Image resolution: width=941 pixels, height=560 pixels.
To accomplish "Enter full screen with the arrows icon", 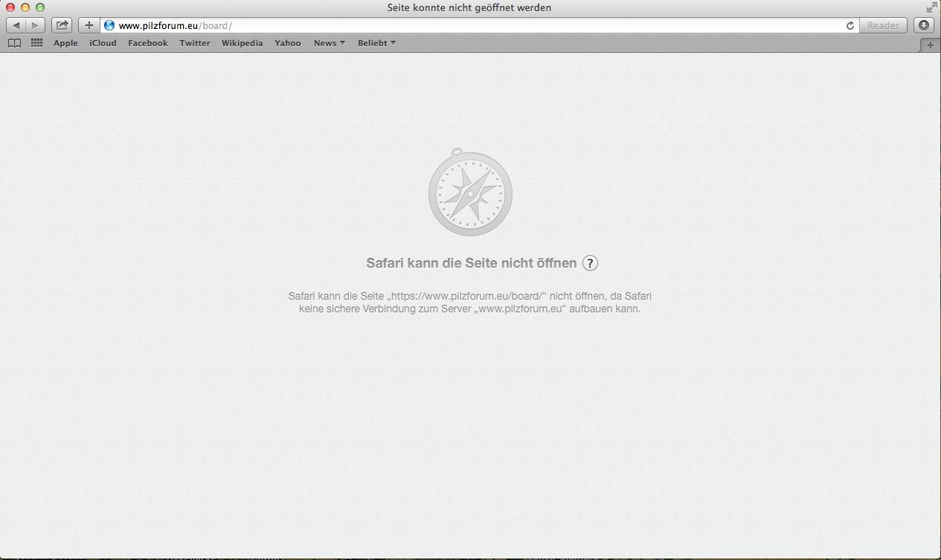I will click(x=931, y=7).
